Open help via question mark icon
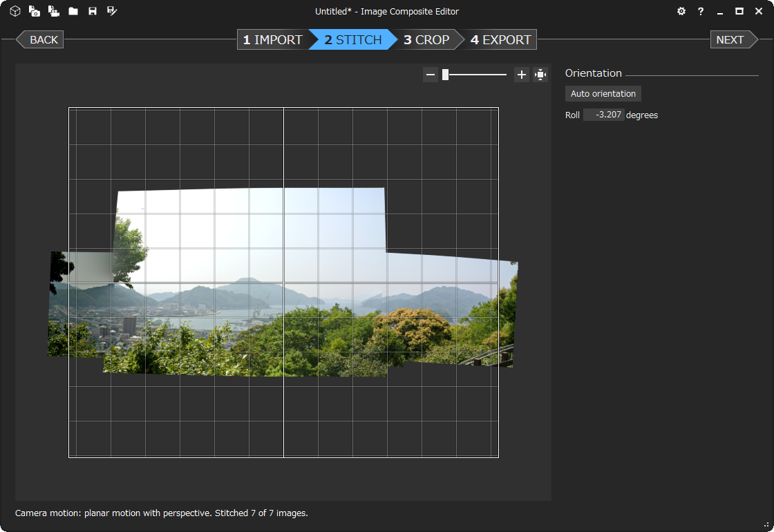 click(x=701, y=11)
